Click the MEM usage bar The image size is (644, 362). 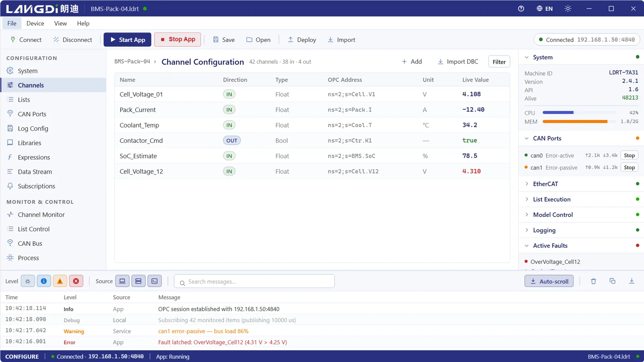[579, 121]
